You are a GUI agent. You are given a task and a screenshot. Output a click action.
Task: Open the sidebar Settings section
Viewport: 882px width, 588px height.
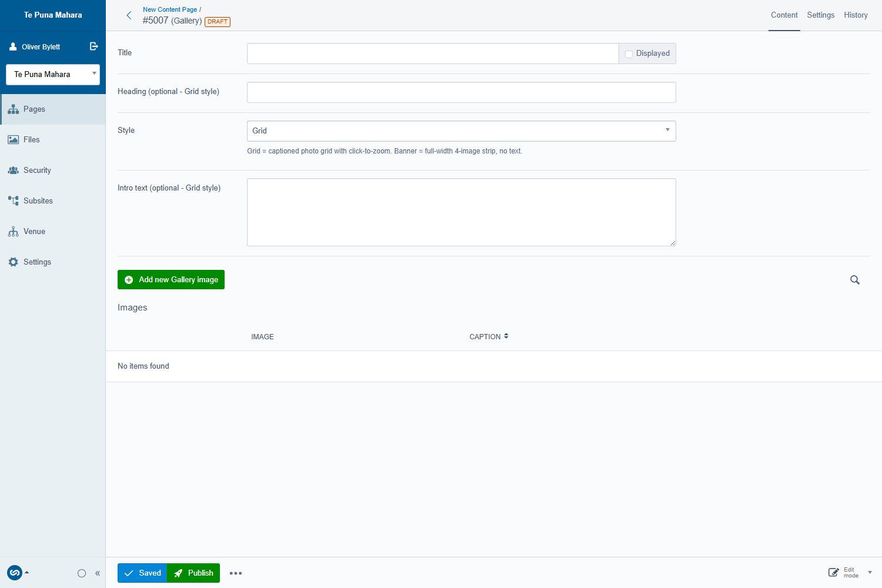53,262
